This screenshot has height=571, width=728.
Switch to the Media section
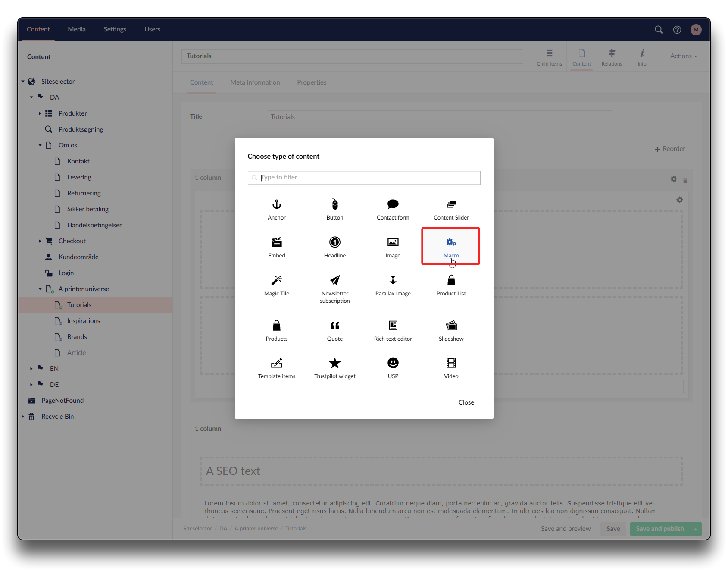click(x=77, y=29)
